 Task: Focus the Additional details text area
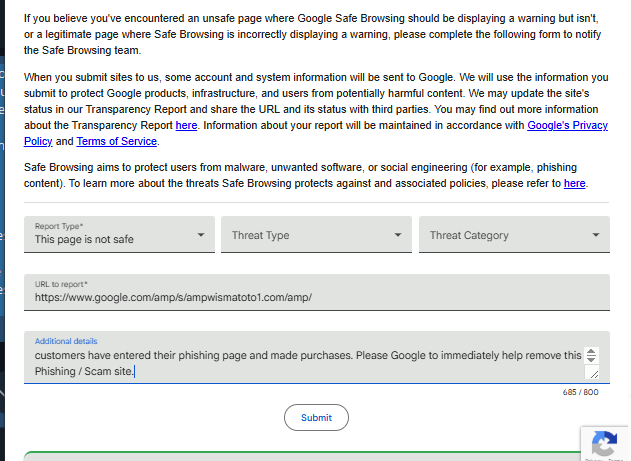click(300, 363)
